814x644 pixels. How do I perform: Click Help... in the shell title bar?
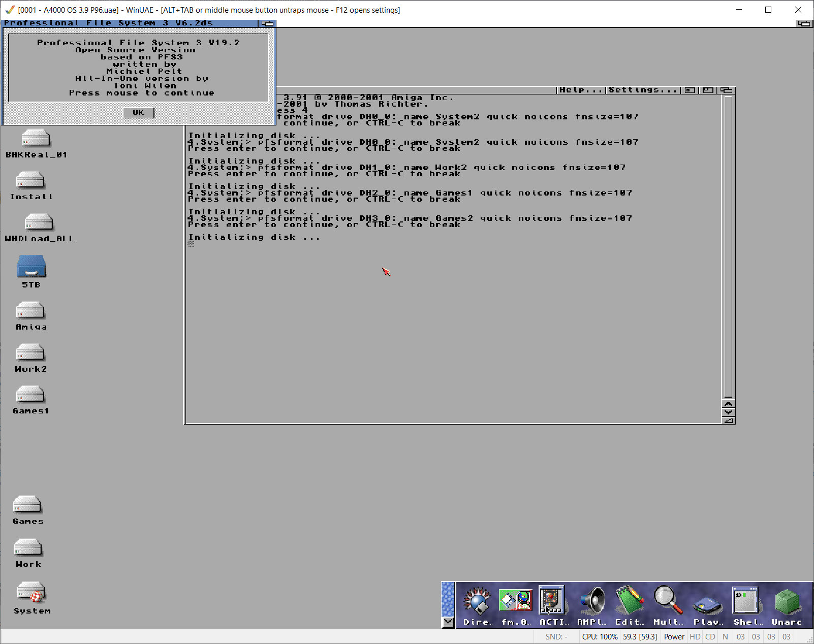point(582,90)
